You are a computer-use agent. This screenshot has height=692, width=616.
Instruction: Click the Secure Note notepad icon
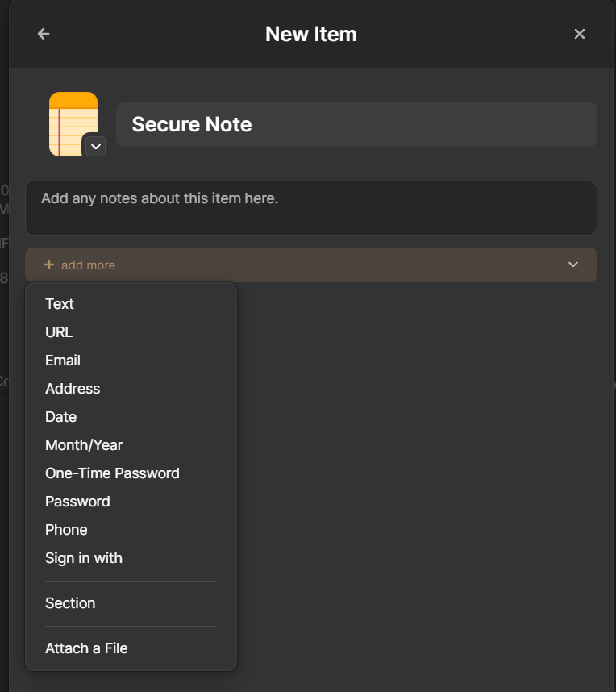pos(71,121)
